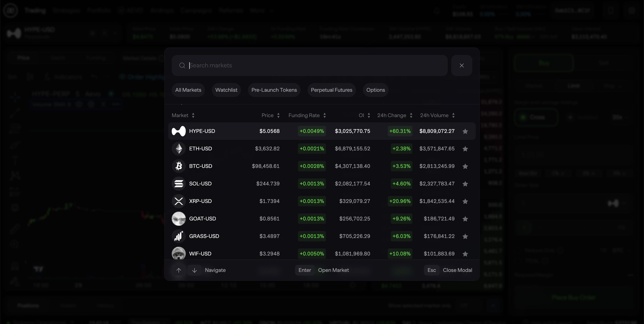Open the WIF-USD market name
Viewport: 644px width, 324px height.
[200, 254]
